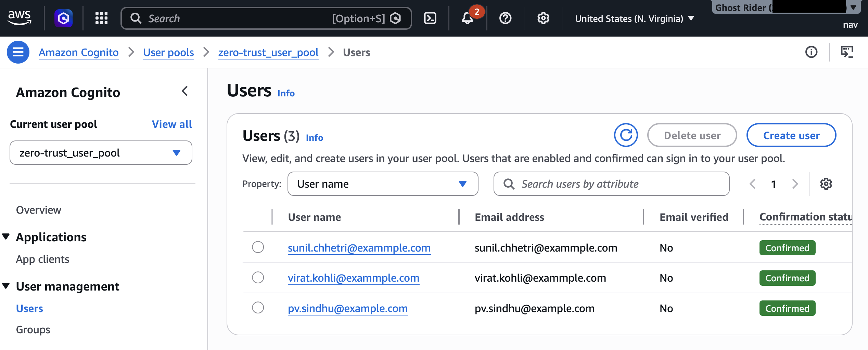Open the notifications bell
868x350 pixels.
[468, 19]
